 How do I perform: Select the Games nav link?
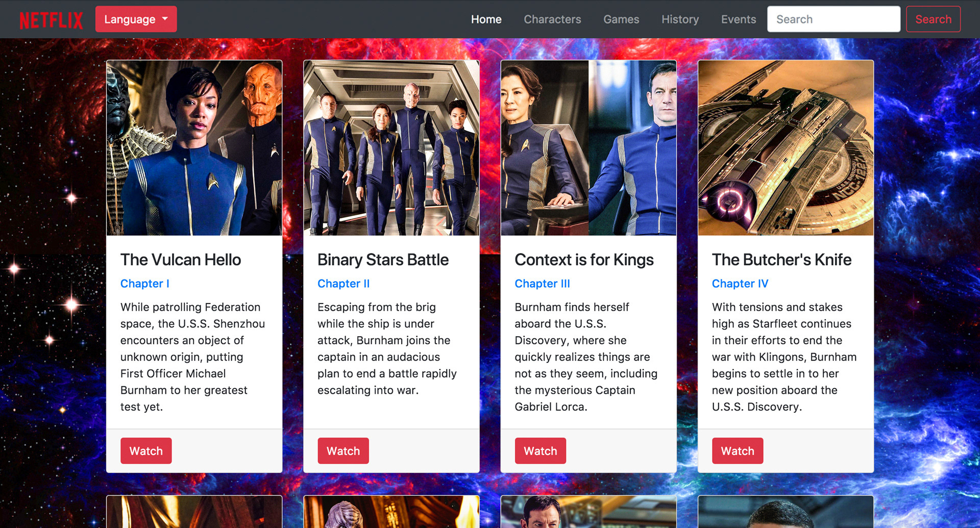(621, 19)
